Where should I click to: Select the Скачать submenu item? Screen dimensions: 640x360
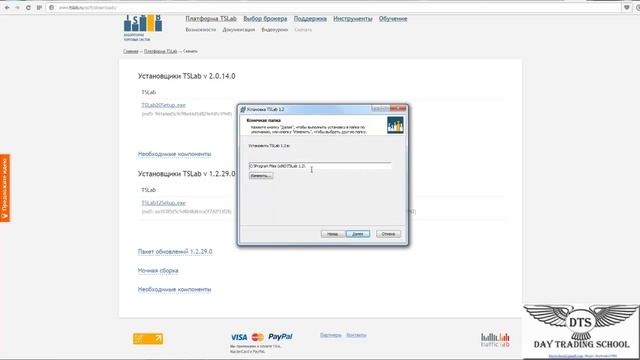pyautogui.click(x=303, y=30)
